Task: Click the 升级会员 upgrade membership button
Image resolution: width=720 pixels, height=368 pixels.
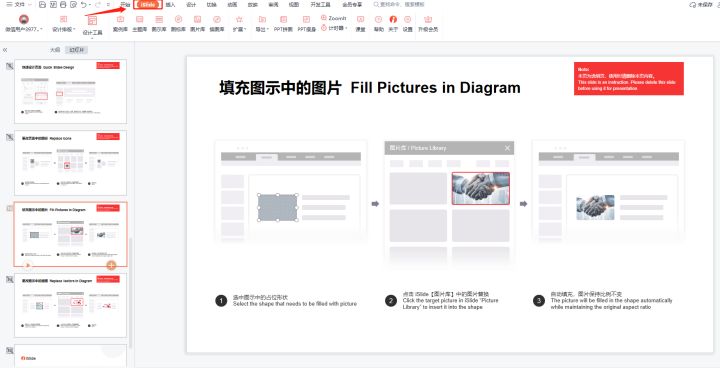Action: click(428, 23)
